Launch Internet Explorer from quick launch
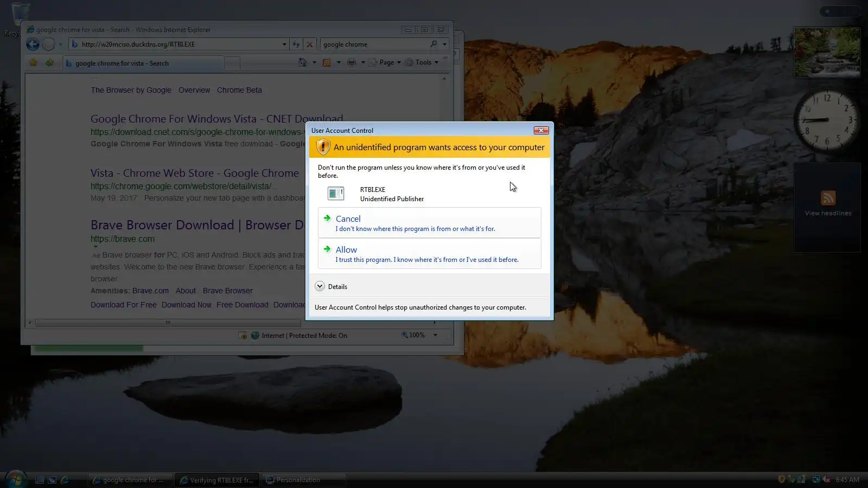 (65, 480)
